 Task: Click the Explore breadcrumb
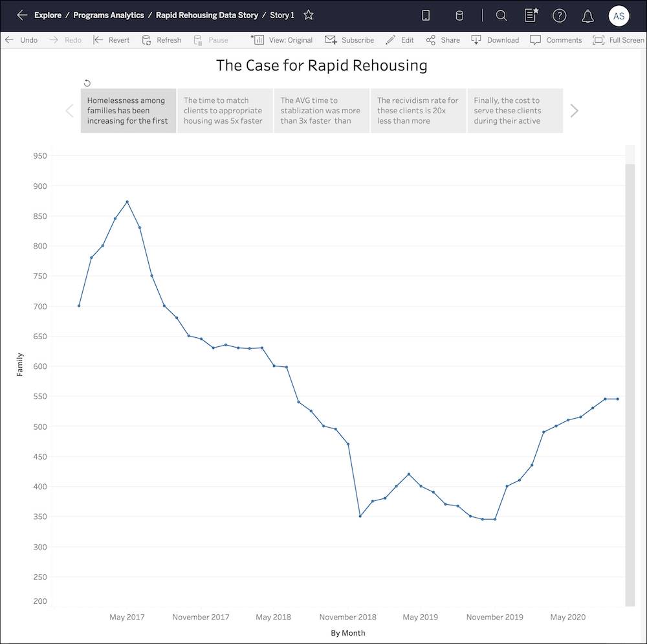[48, 16]
